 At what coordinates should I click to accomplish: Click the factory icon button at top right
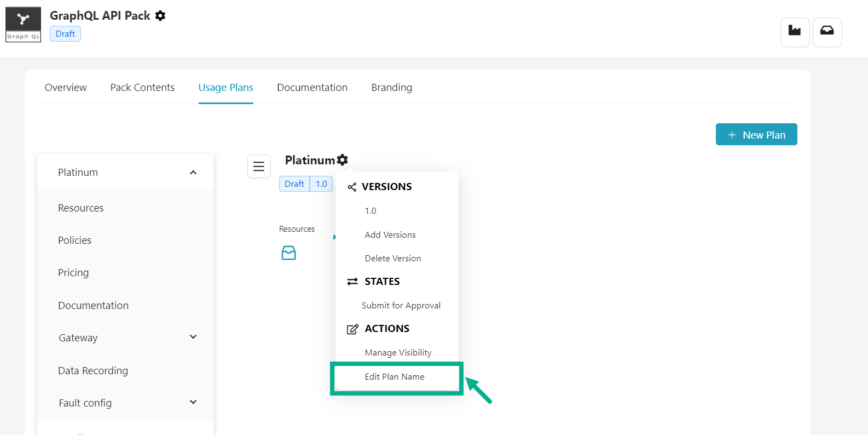(795, 32)
